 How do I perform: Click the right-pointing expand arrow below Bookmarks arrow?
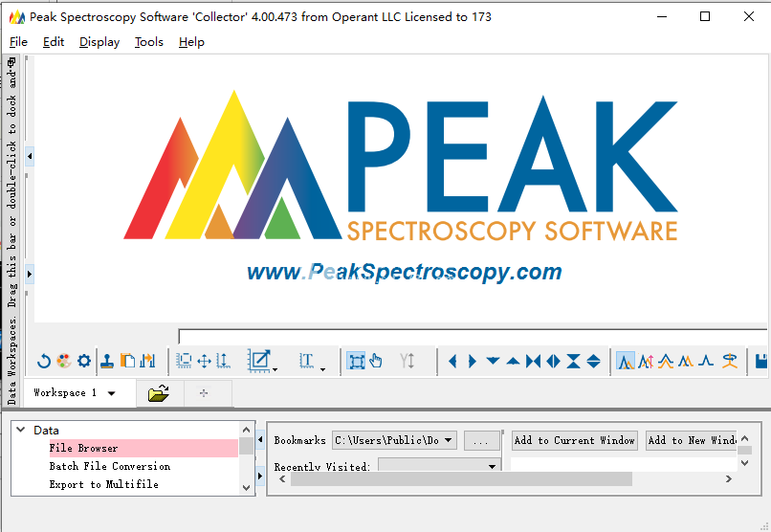(x=260, y=476)
